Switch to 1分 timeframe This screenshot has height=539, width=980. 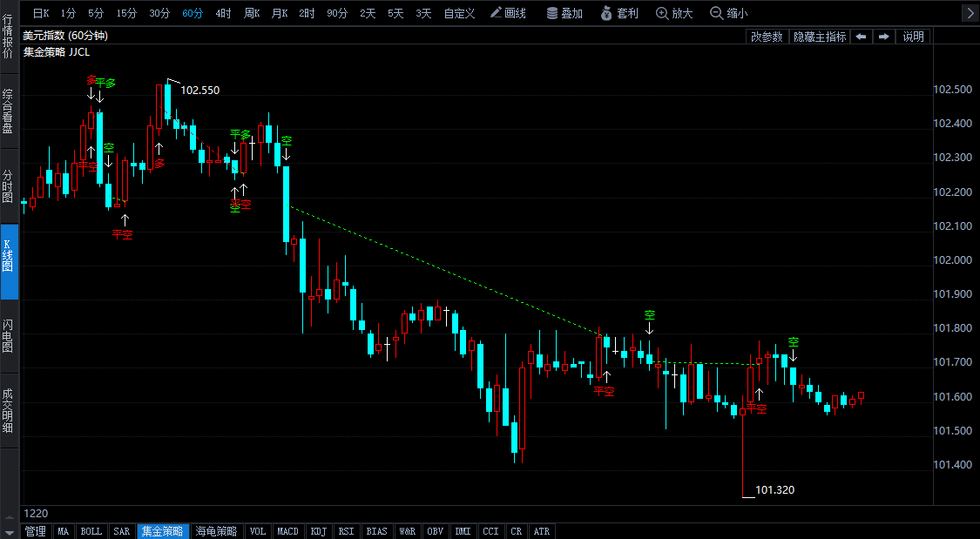click(x=68, y=13)
